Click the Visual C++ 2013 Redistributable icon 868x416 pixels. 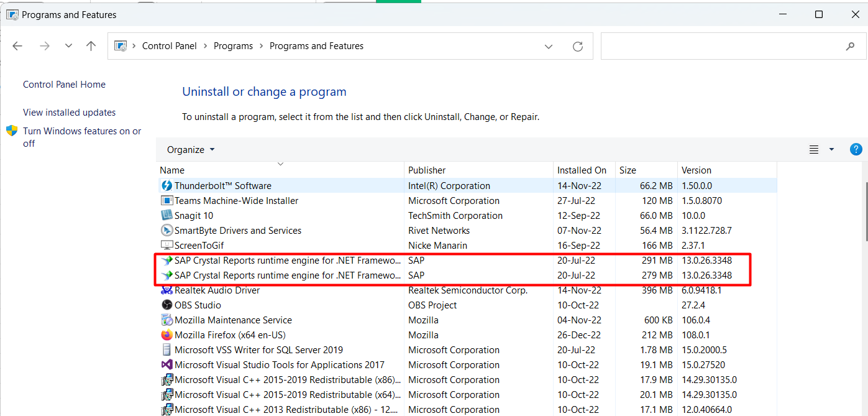pyautogui.click(x=167, y=410)
